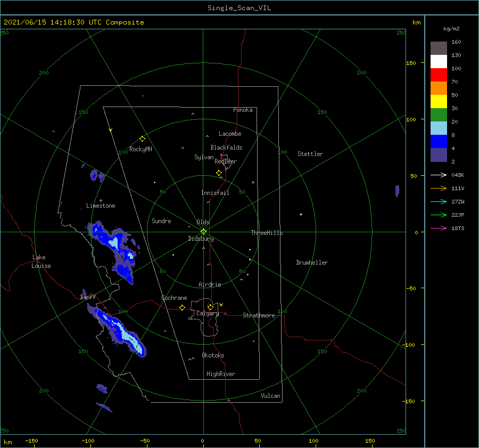Click the Limestone label
This screenshot has height=448, width=479.
click(101, 206)
